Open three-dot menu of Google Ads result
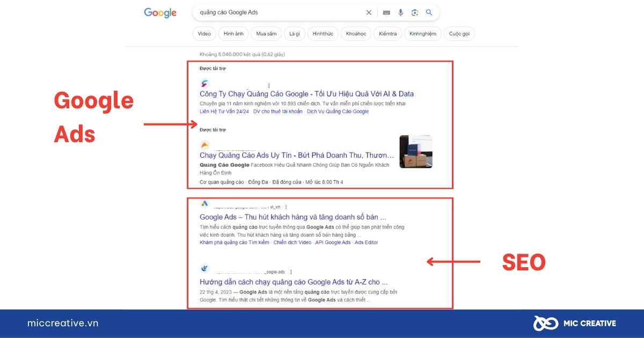This screenshot has width=644, height=338. [x=286, y=207]
